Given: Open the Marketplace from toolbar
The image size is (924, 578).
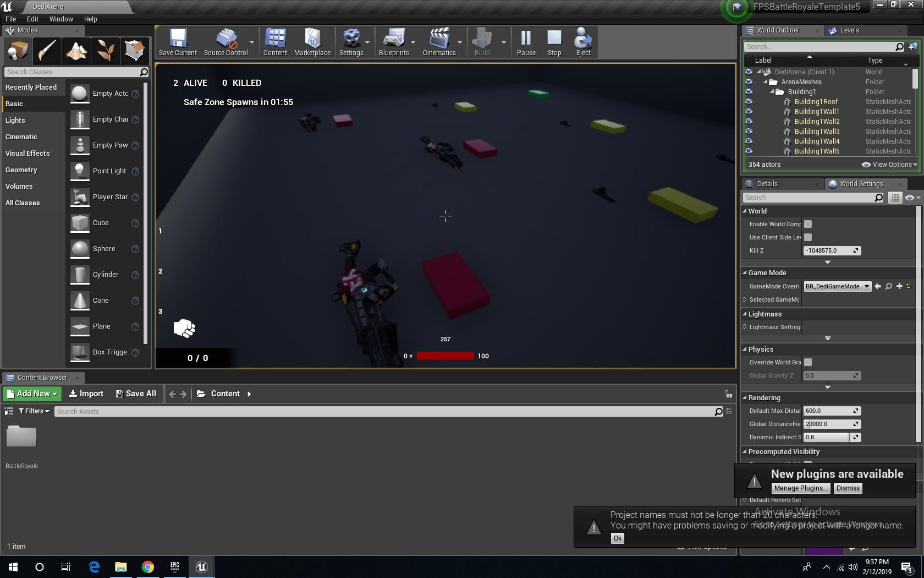Looking at the screenshot, I should pos(312,42).
